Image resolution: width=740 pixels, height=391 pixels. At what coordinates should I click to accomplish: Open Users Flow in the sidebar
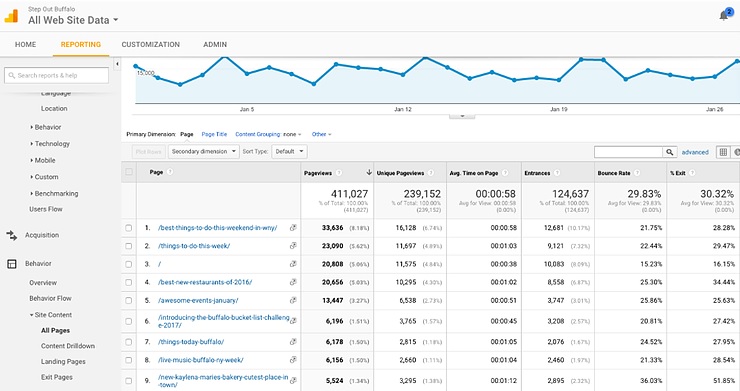click(x=46, y=209)
